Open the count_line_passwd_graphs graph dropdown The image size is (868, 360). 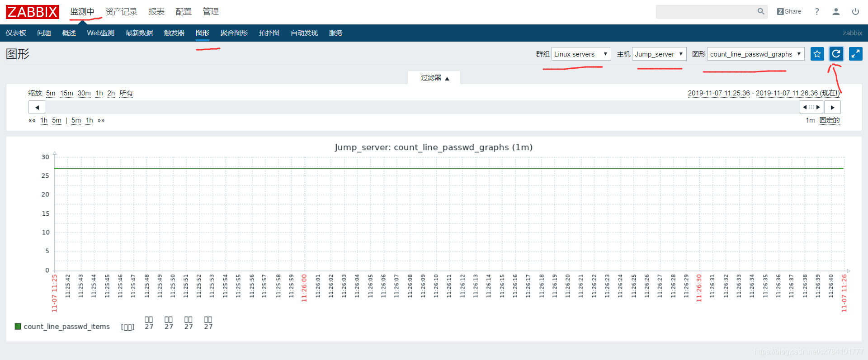click(x=756, y=54)
